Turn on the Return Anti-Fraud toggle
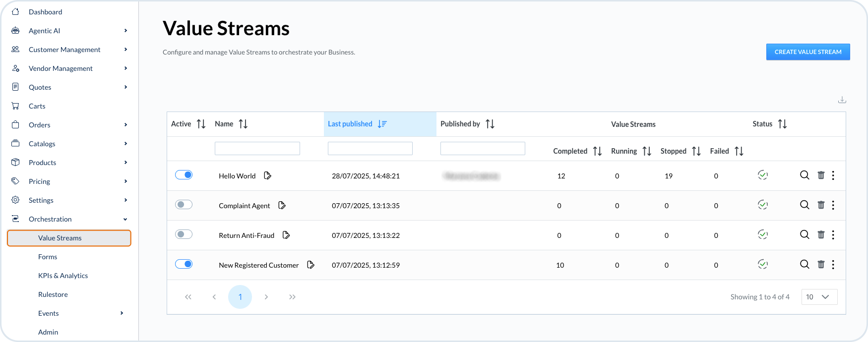The width and height of the screenshot is (868, 342). point(184,234)
